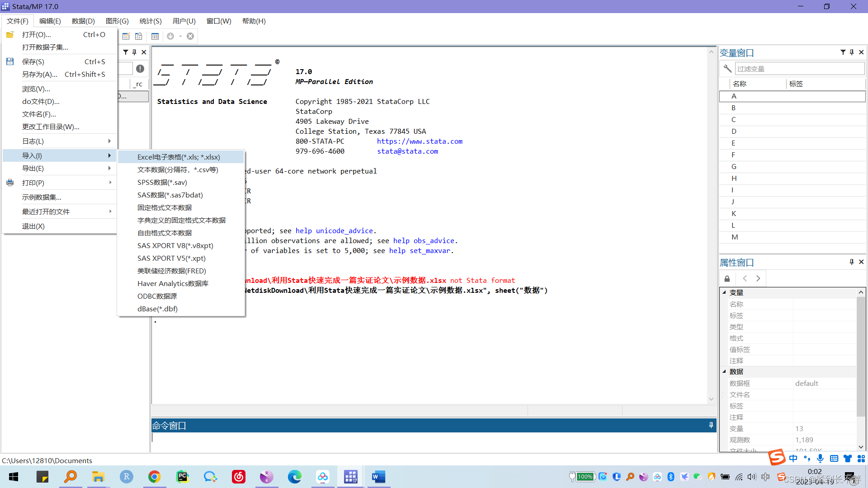Click the Bluetooth icon in the system tray
Screen dimensions: 868x488
[x=671, y=477]
